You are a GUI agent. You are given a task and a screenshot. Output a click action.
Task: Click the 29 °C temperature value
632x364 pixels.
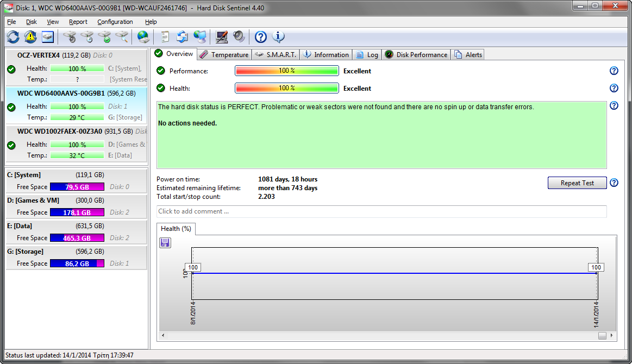[x=77, y=117]
